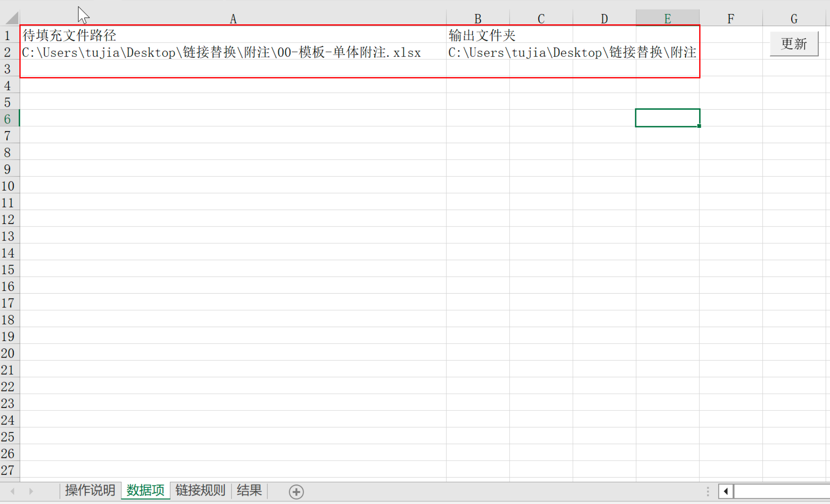Select column F header

click(731, 19)
